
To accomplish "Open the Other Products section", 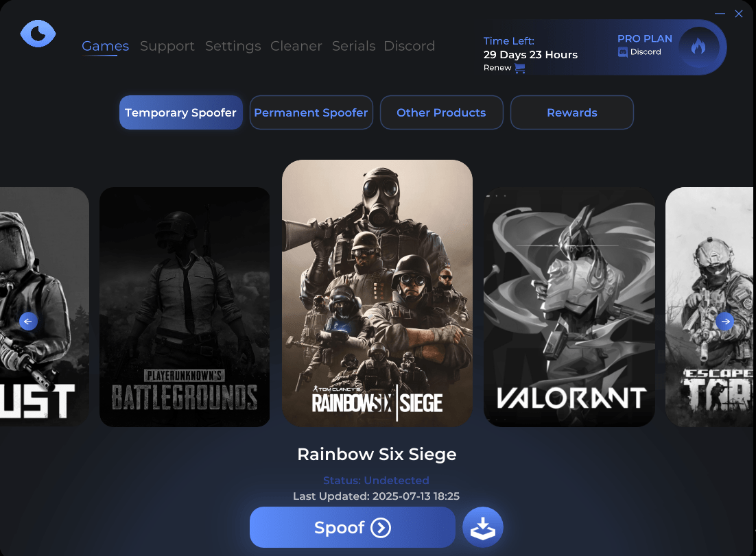I will pos(441,112).
